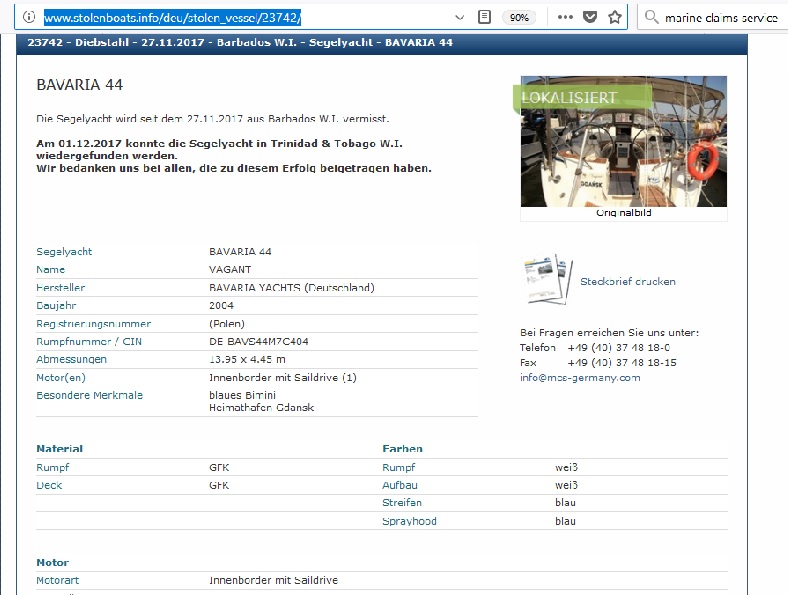Click the Sprayhood color value blau

click(x=565, y=521)
